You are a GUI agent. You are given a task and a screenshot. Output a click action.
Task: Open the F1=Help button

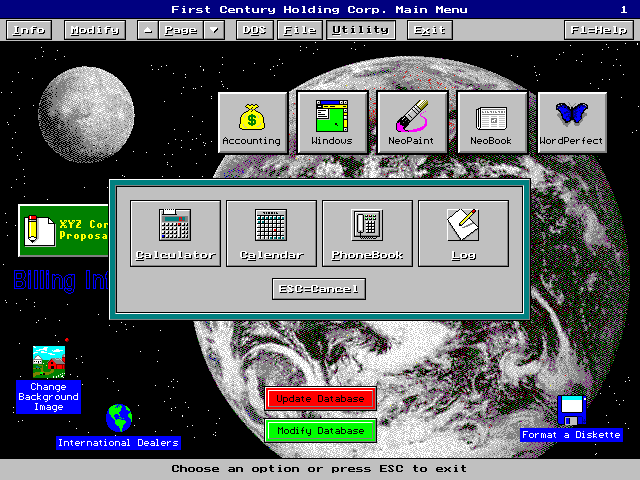pyautogui.click(x=598, y=30)
